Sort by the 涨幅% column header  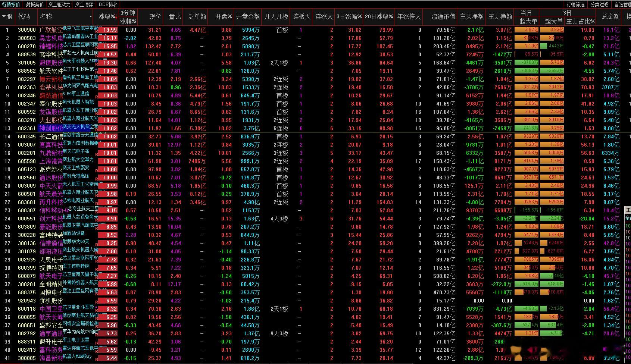click(x=107, y=17)
